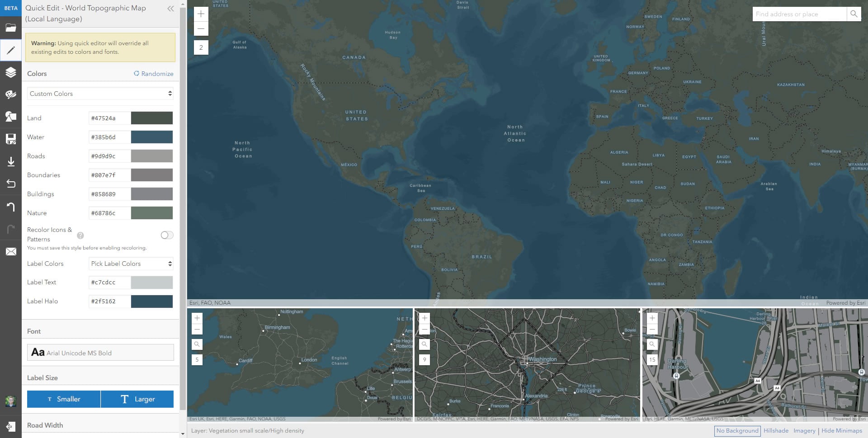Image resolution: width=868 pixels, height=438 pixels.
Task: Click the Label Halo hex field #2f5162
Action: point(109,301)
